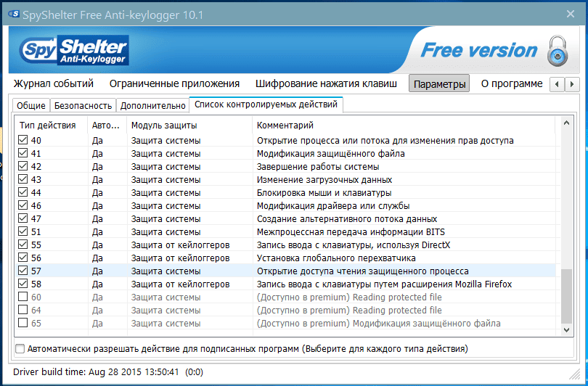Uncheck action 57 checkbox
The height and width of the screenshot is (386, 588).
[x=23, y=270]
